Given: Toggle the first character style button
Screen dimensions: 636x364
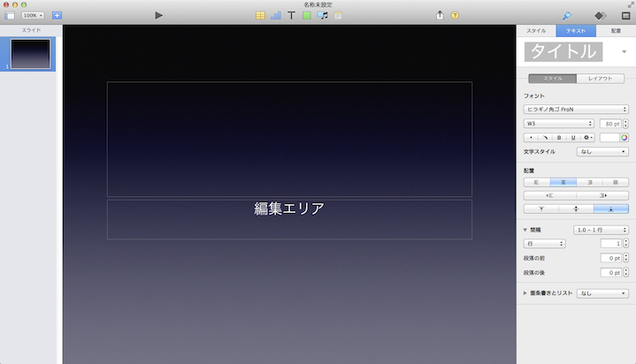Looking at the screenshot, I should (531, 138).
